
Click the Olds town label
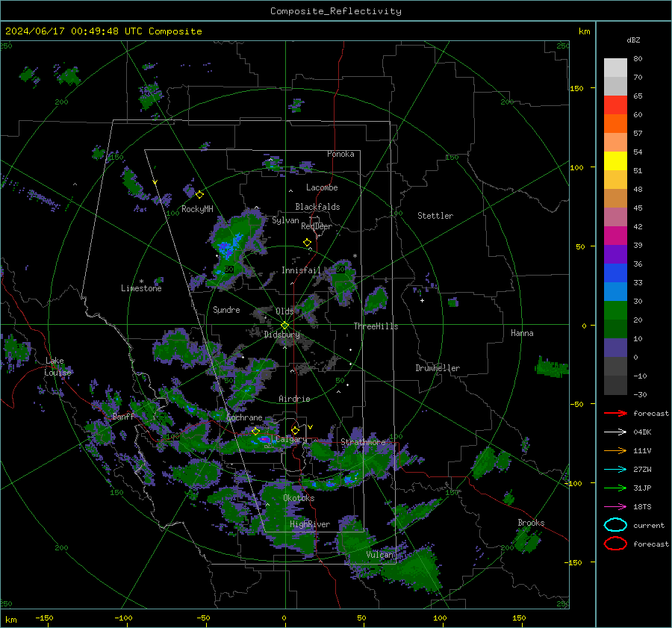pyautogui.click(x=284, y=311)
